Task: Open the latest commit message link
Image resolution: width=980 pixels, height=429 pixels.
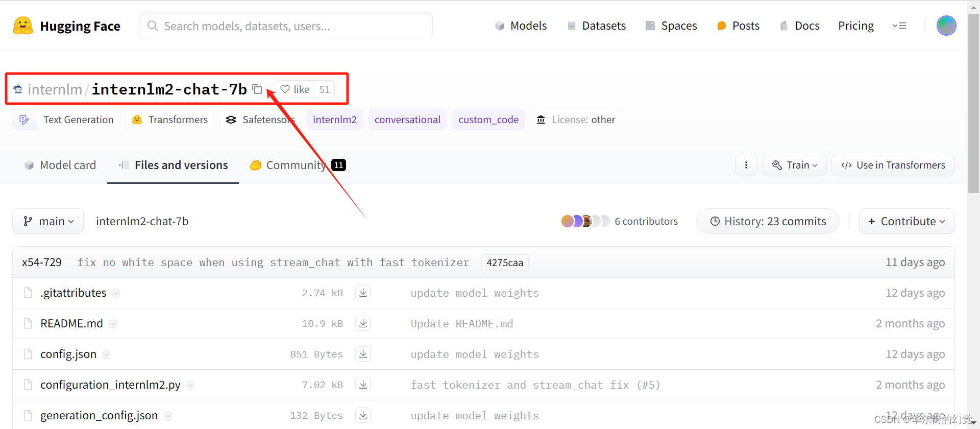Action: tap(273, 263)
